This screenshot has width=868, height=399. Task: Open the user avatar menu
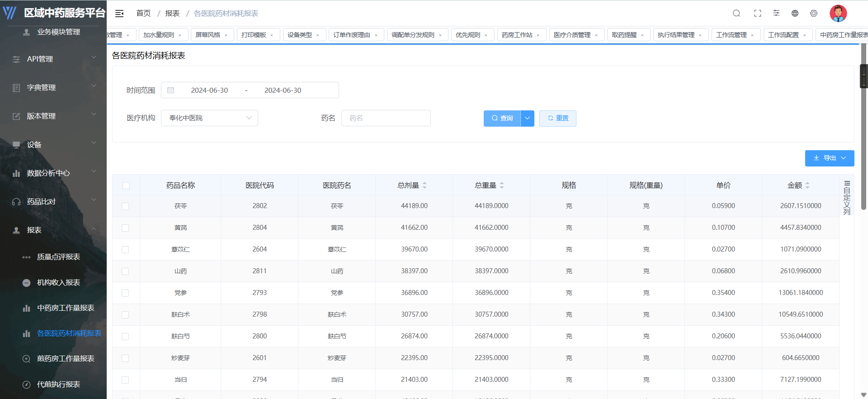point(838,13)
